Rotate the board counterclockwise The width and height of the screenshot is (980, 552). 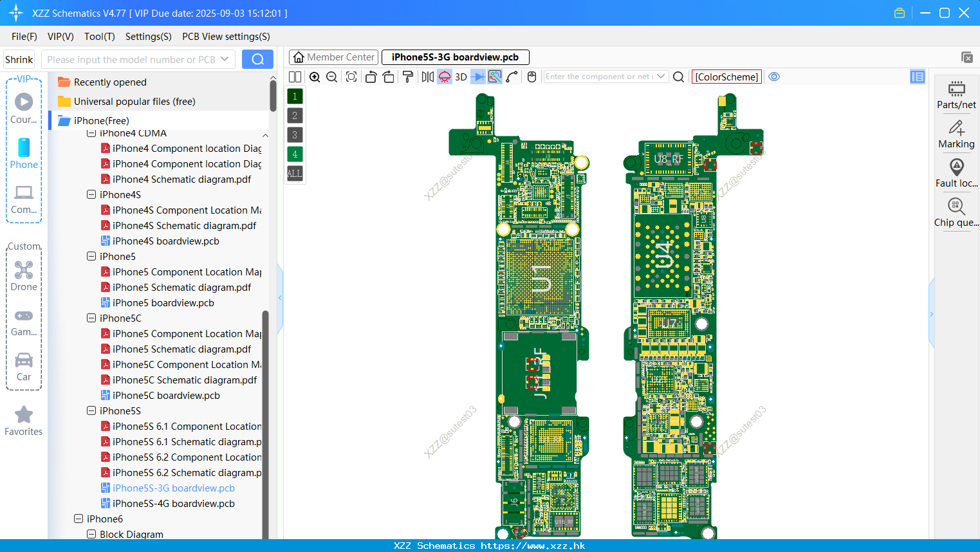(371, 77)
